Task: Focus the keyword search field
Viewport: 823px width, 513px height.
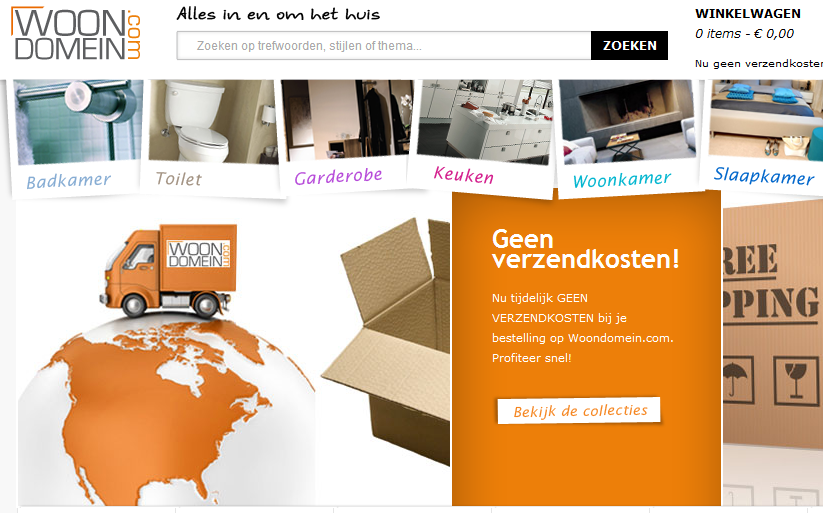Action: pyautogui.click(x=384, y=46)
